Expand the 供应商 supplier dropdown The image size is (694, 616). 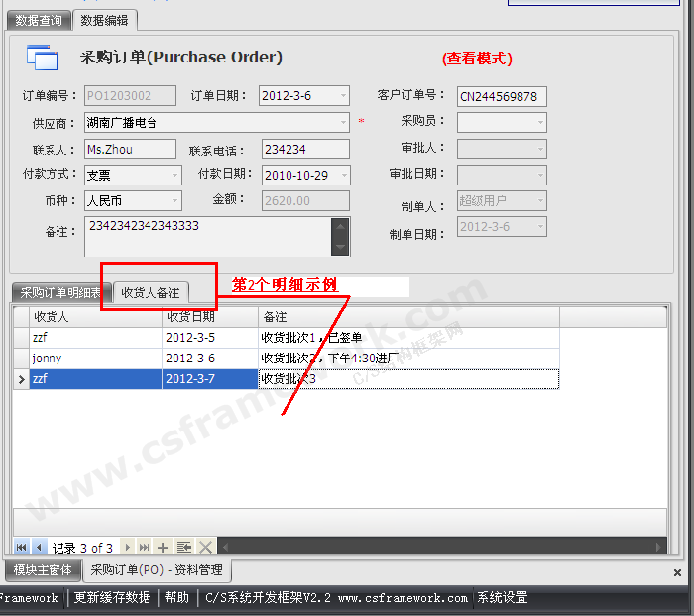[x=342, y=123]
